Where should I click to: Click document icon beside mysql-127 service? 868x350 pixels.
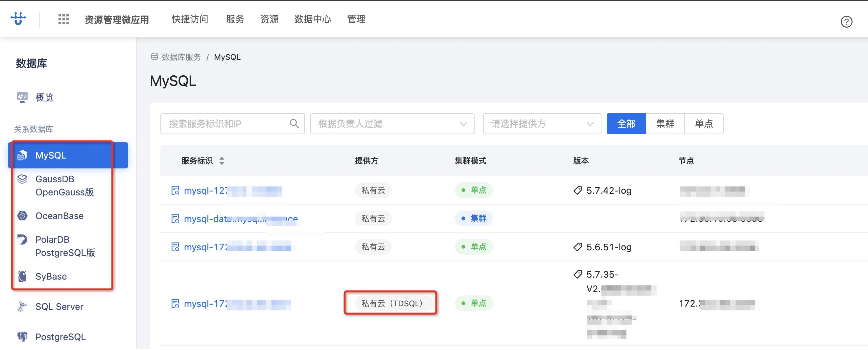coord(175,190)
